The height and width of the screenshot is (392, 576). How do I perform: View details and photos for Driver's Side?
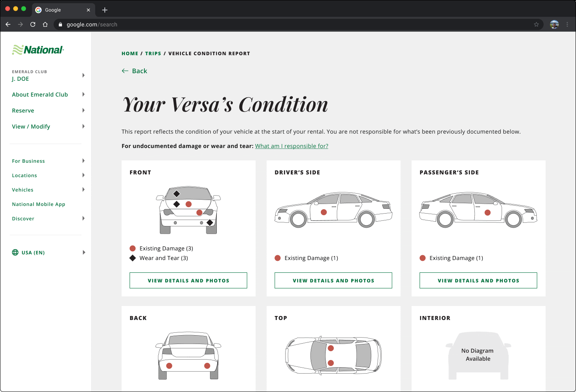[x=333, y=280]
